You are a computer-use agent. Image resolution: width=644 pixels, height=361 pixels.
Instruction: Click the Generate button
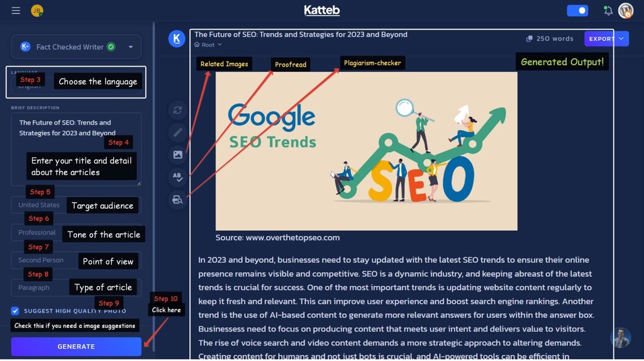point(76,347)
